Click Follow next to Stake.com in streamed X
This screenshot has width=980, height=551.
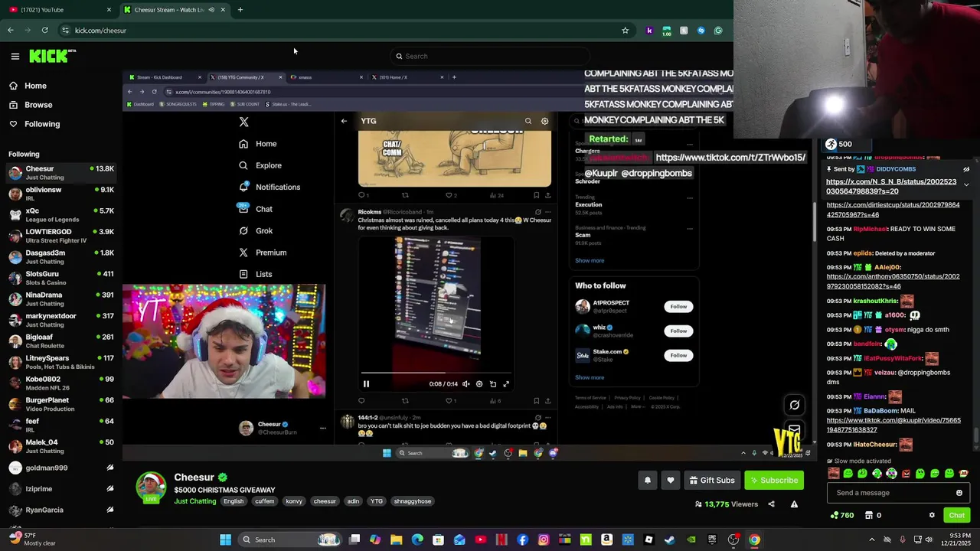click(678, 355)
